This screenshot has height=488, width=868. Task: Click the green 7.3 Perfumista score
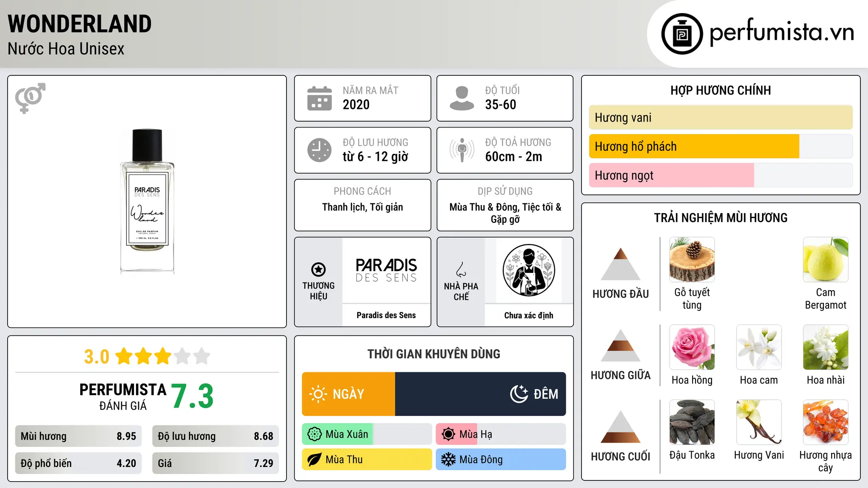pyautogui.click(x=192, y=396)
